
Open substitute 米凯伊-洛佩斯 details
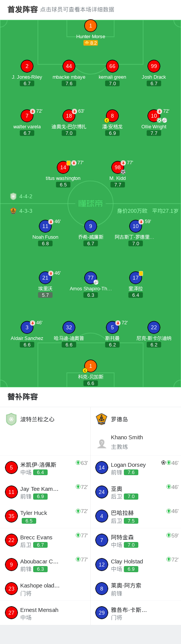[45, 468]
